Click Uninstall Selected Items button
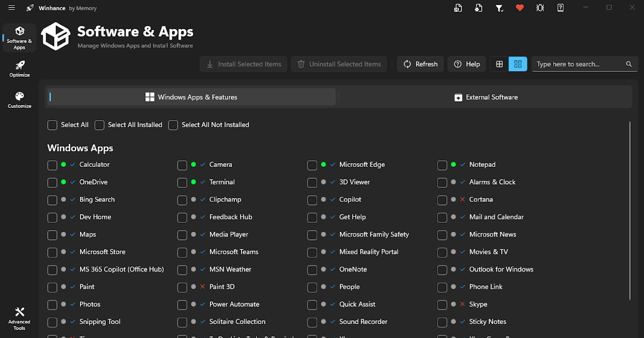Screen dimensions: 644x338 (x=339, y=64)
